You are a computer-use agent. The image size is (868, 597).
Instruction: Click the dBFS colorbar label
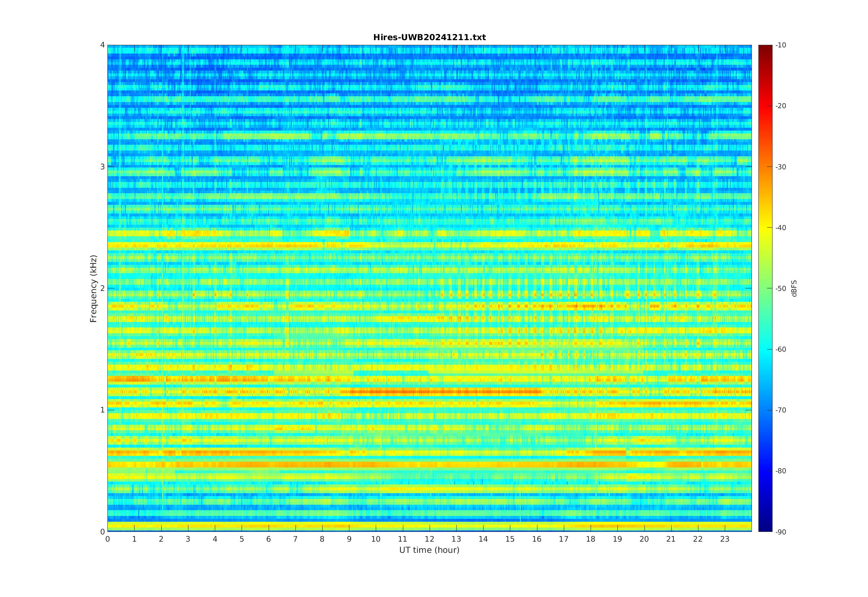click(x=794, y=288)
